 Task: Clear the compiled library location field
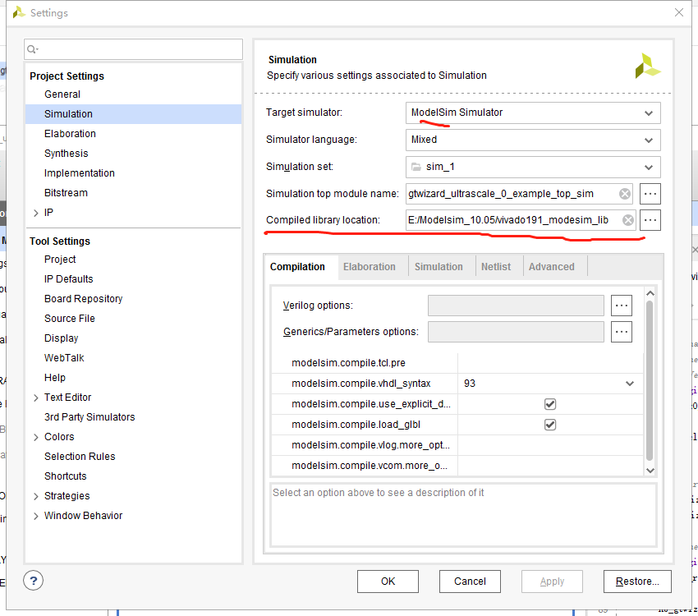[627, 220]
